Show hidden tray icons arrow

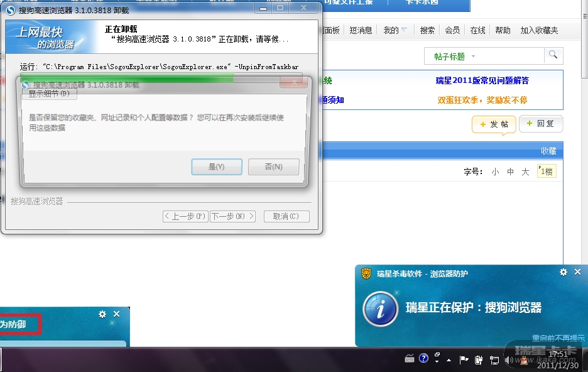(x=449, y=360)
